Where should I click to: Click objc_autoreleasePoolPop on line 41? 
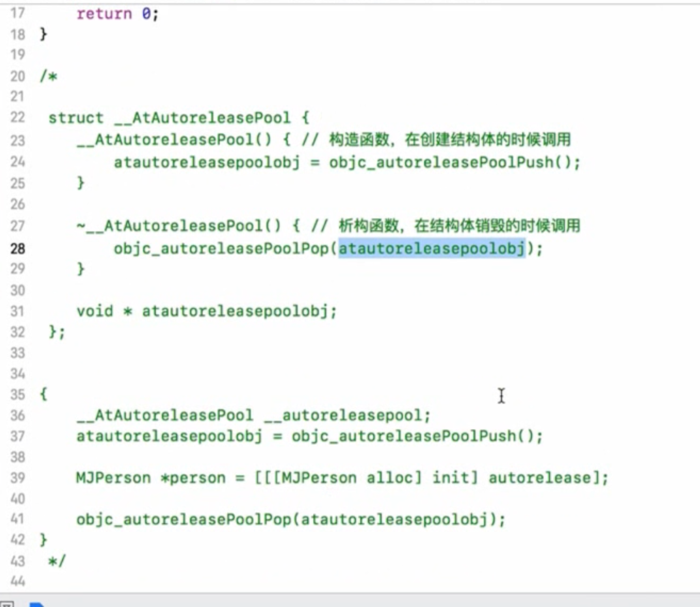point(183,519)
